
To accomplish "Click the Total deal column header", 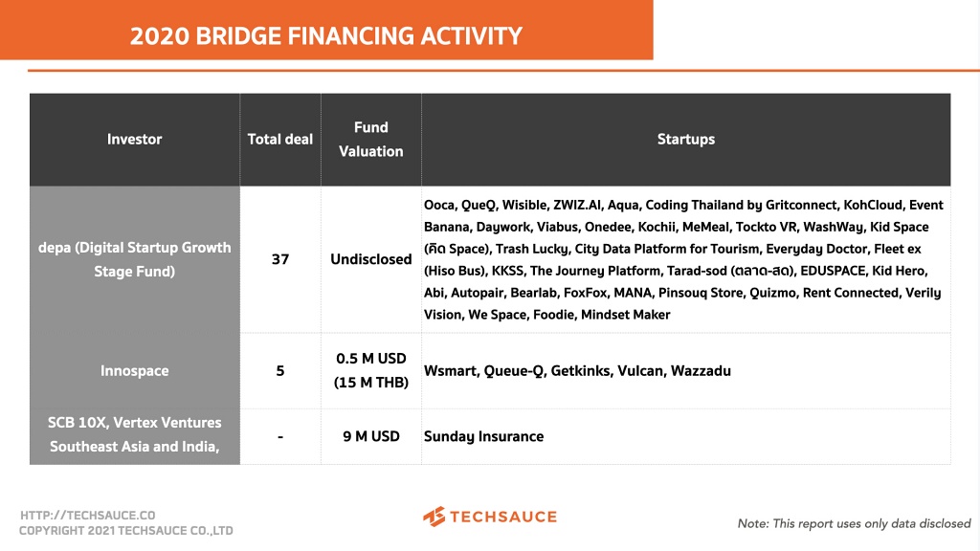I will (x=280, y=140).
